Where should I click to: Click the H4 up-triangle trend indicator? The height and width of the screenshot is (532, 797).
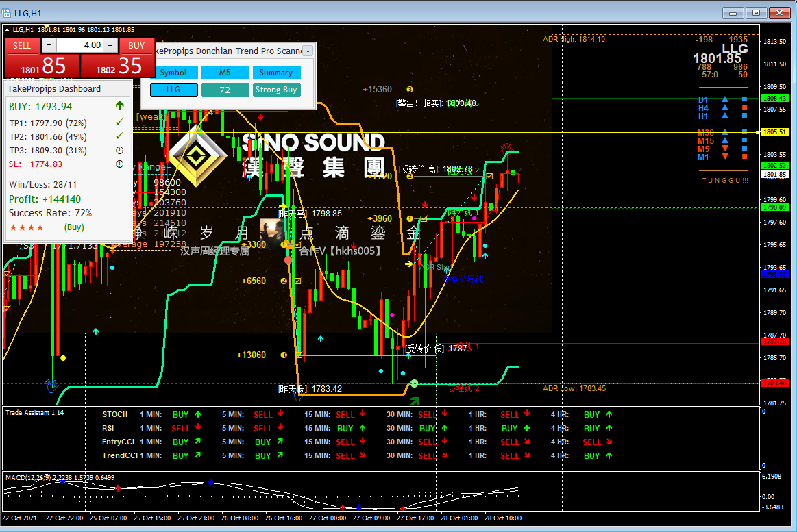pyautogui.click(x=725, y=107)
